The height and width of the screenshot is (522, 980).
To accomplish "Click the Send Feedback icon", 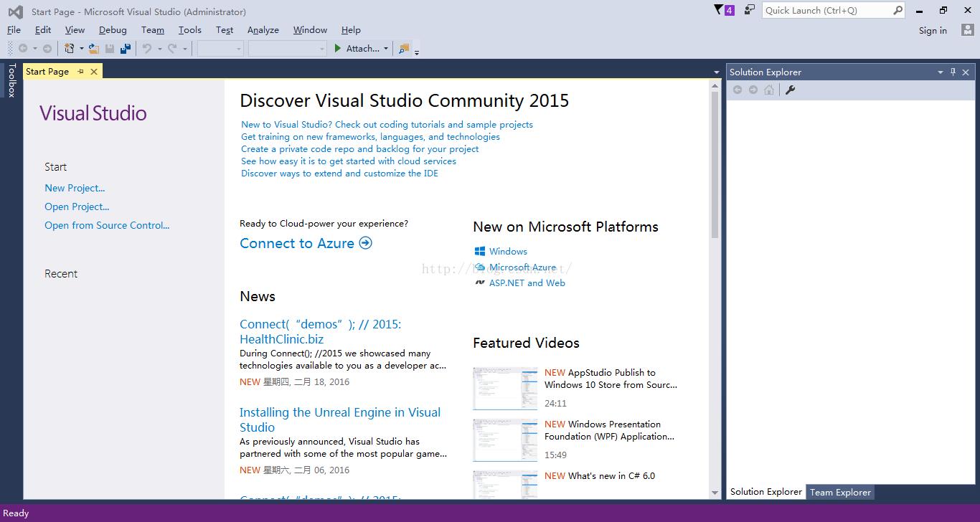I will [750, 10].
